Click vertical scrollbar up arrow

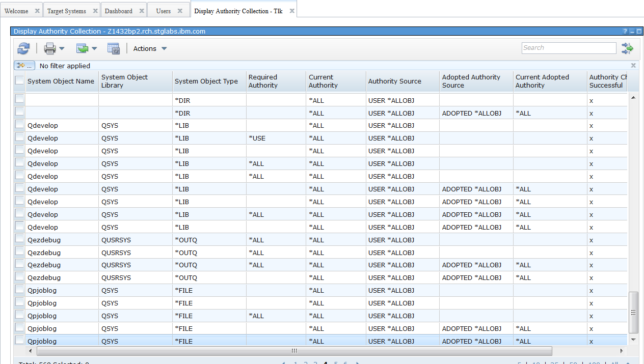click(x=633, y=97)
